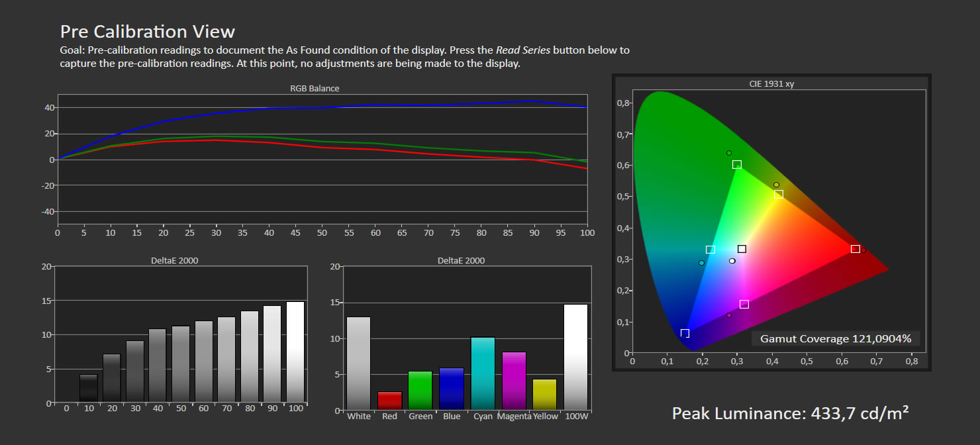
Task: Click the red target square on CIE diagram
Action: [x=855, y=249]
